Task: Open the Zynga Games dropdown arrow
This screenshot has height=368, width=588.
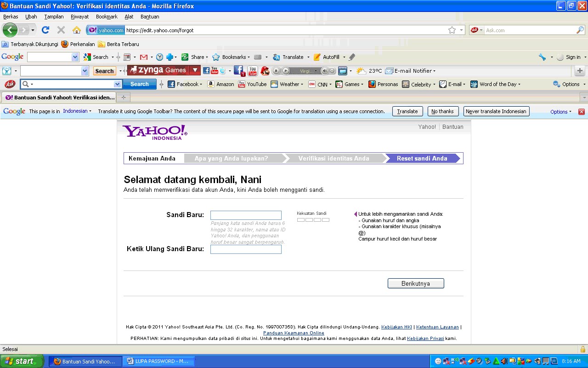Action: point(195,70)
